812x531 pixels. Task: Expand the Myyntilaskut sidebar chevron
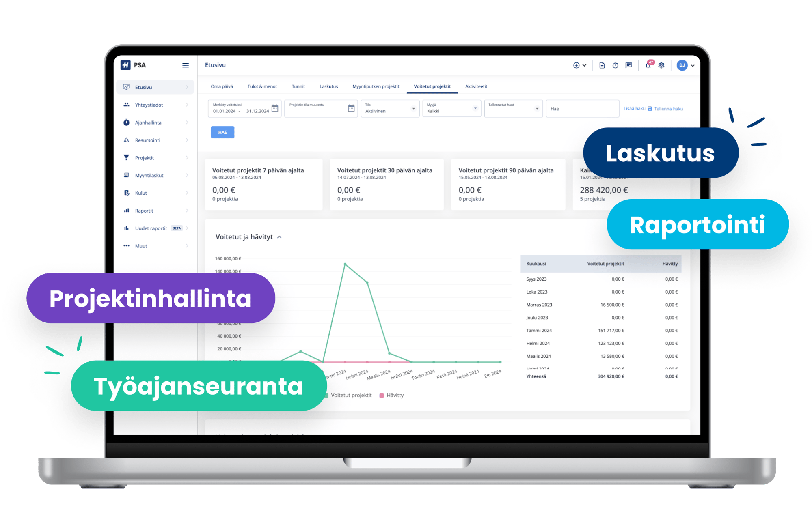click(x=187, y=175)
